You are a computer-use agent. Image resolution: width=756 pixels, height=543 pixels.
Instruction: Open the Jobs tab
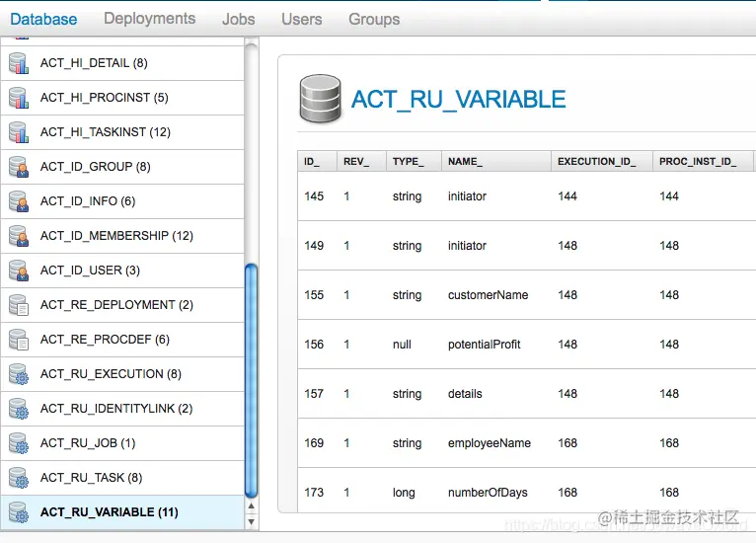tap(238, 20)
